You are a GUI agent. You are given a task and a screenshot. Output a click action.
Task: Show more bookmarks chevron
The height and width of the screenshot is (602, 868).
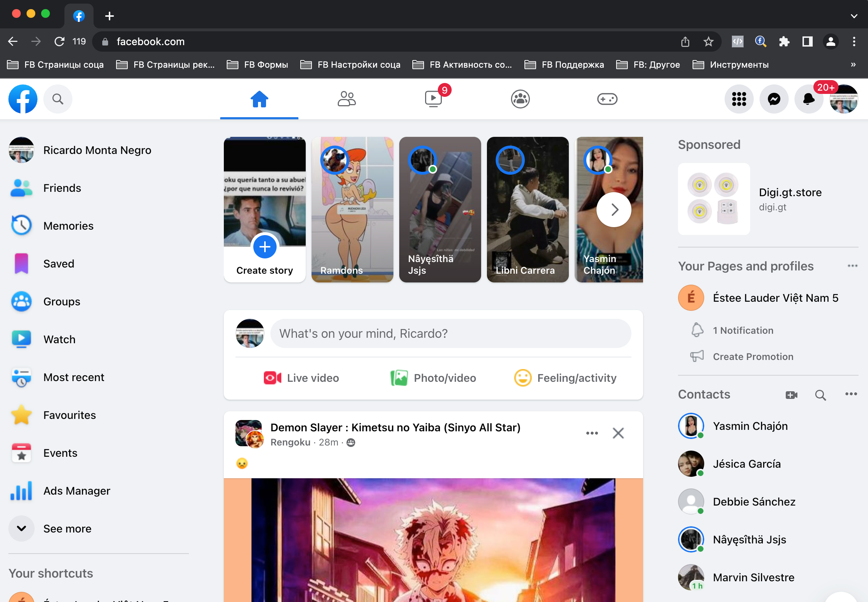click(x=853, y=65)
